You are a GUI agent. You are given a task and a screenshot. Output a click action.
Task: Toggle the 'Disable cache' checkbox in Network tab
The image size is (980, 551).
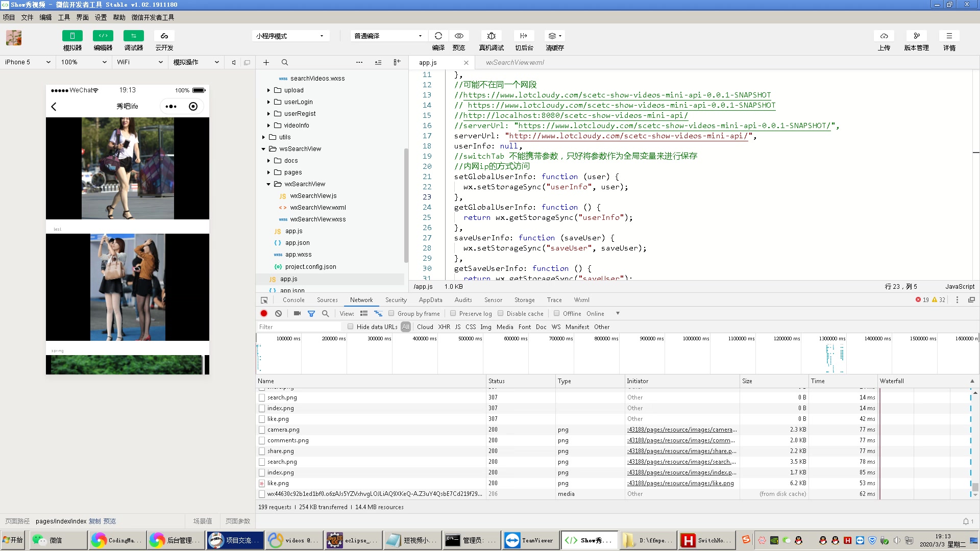(x=501, y=314)
